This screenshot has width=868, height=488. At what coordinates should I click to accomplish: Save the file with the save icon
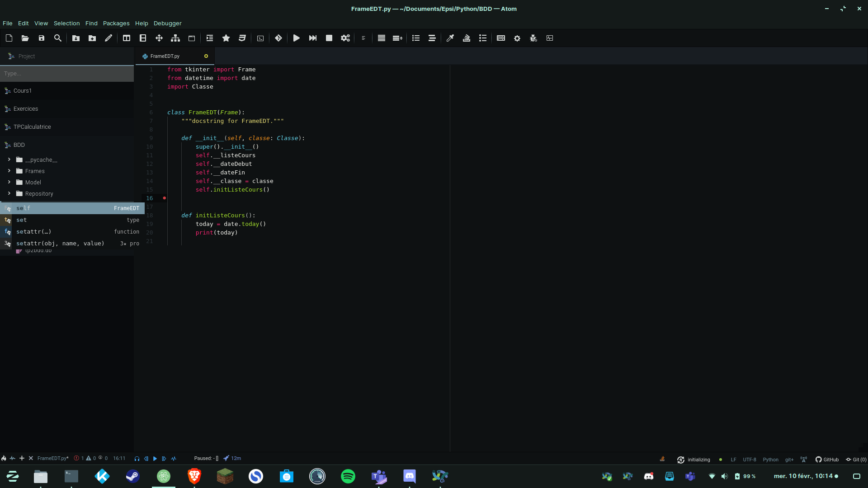point(41,38)
